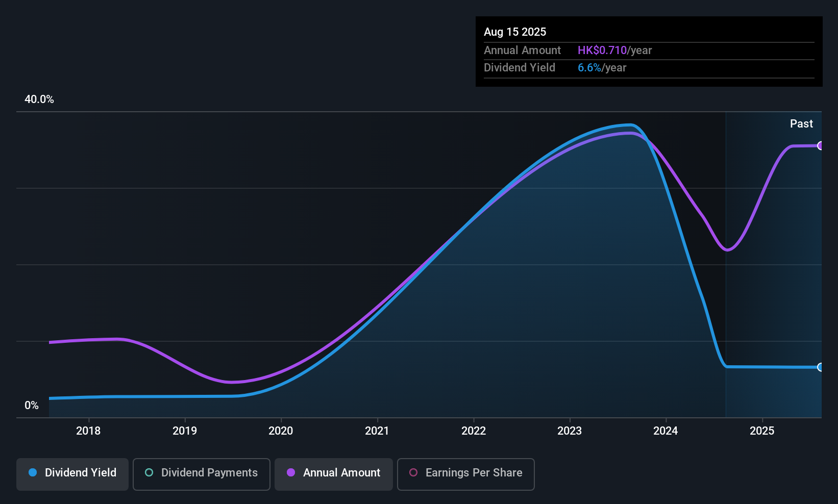Switch to the Past region of the chart
This screenshot has height=504, width=838.
[x=801, y=123]
